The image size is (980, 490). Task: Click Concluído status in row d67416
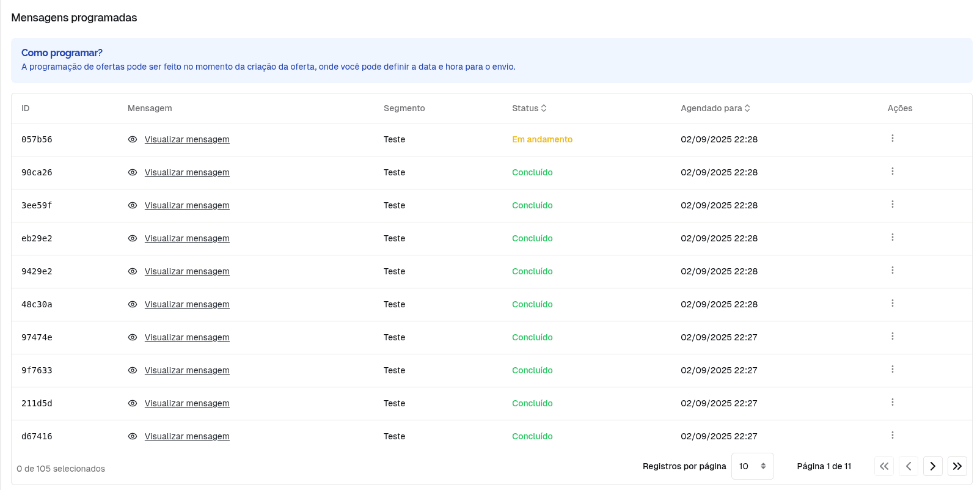(532, 436)
